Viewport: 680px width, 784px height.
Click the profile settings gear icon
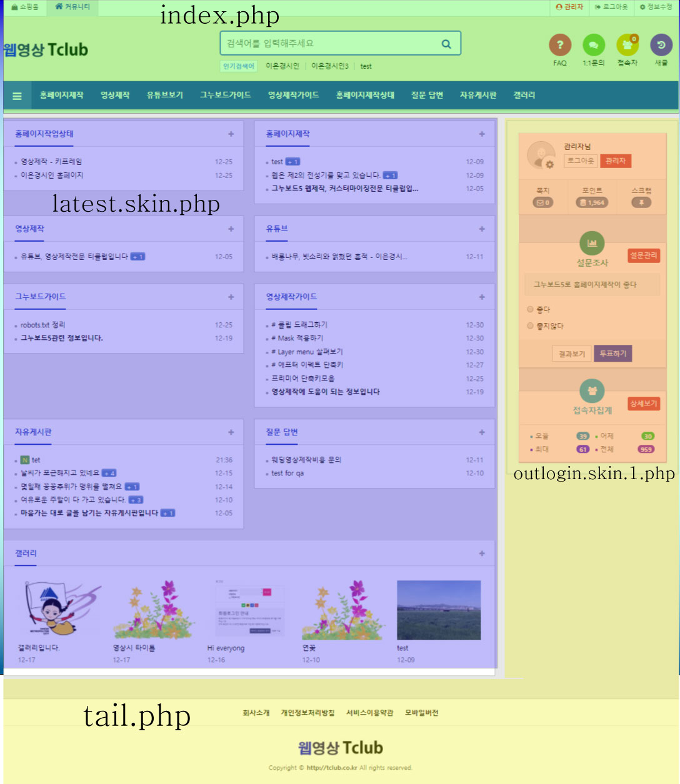tap(549, 164)
